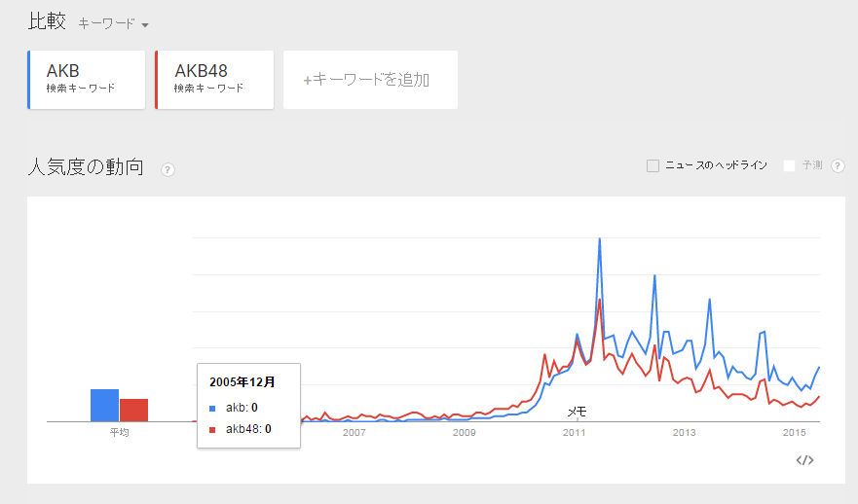Select the AKB48 search keyword card
Screen dimensions: 858x504
213,80
